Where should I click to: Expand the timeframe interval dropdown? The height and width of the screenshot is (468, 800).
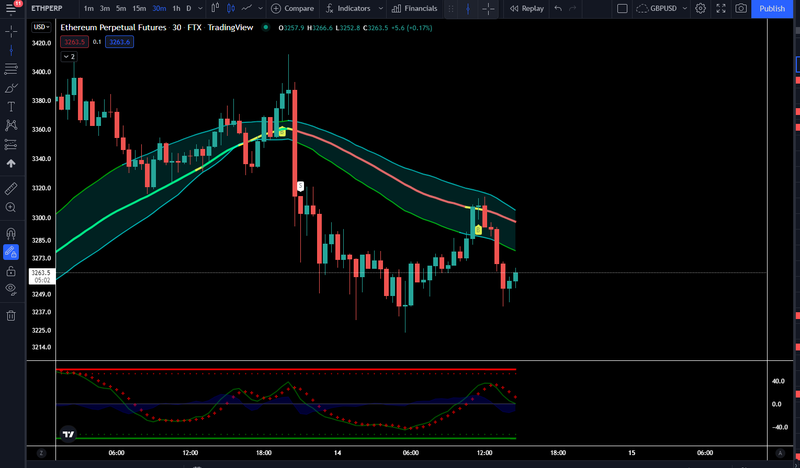(x=200, y=8)
